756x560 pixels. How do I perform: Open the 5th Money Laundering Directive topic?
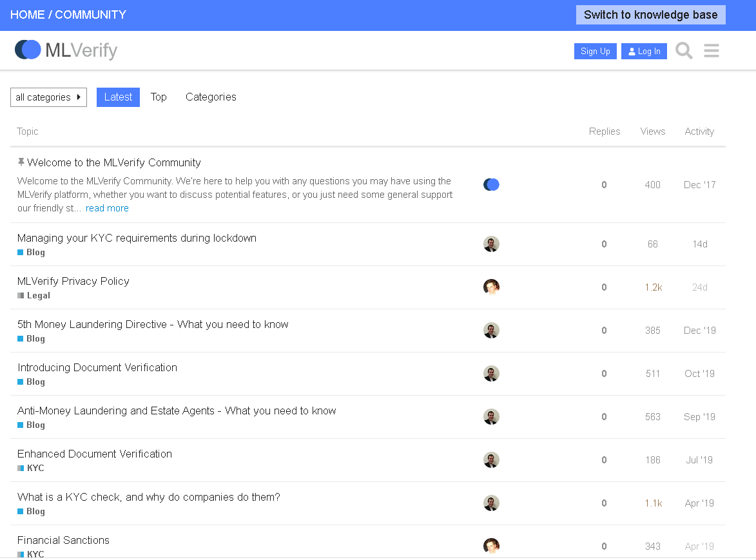(x=153, y=325)
